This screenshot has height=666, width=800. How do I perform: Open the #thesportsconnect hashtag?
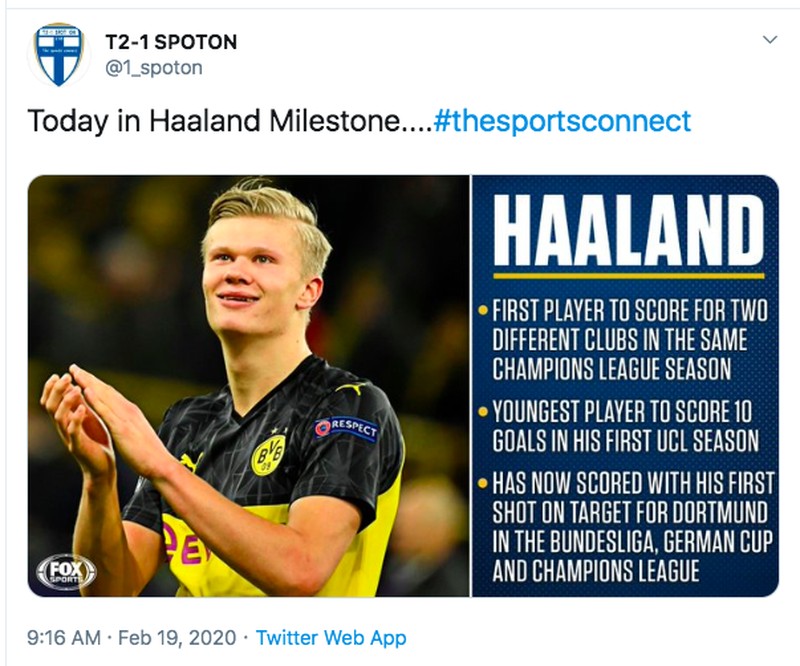point(563,121)
